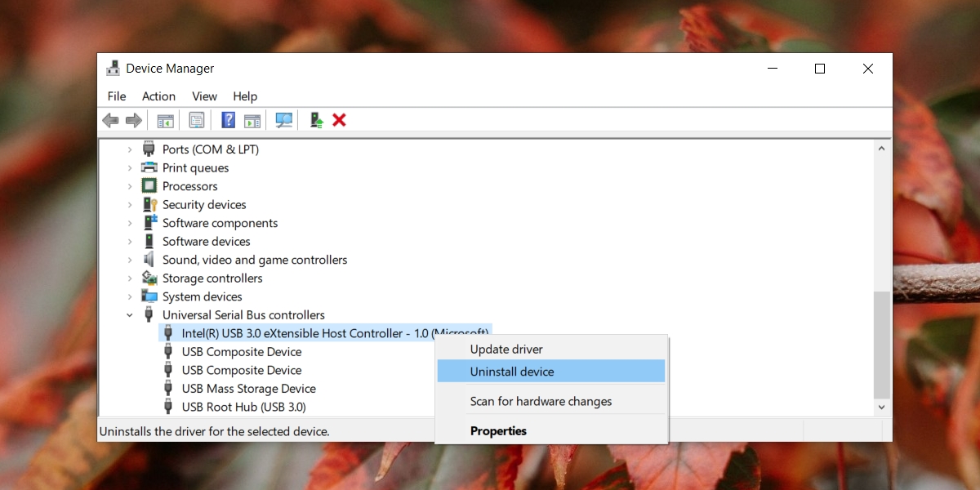980x490 pixels.
Task: Expand the Software devices node
Action: tap(129, 241)
